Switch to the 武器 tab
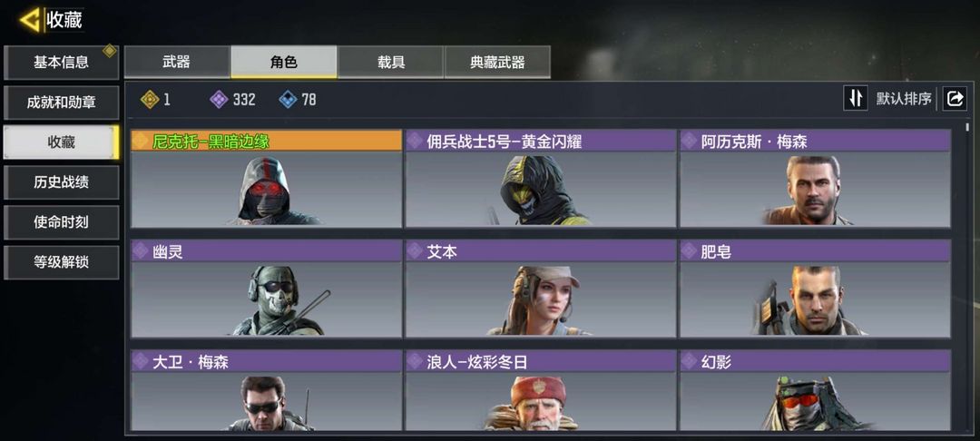980x441 pixels. pos(177,62)
